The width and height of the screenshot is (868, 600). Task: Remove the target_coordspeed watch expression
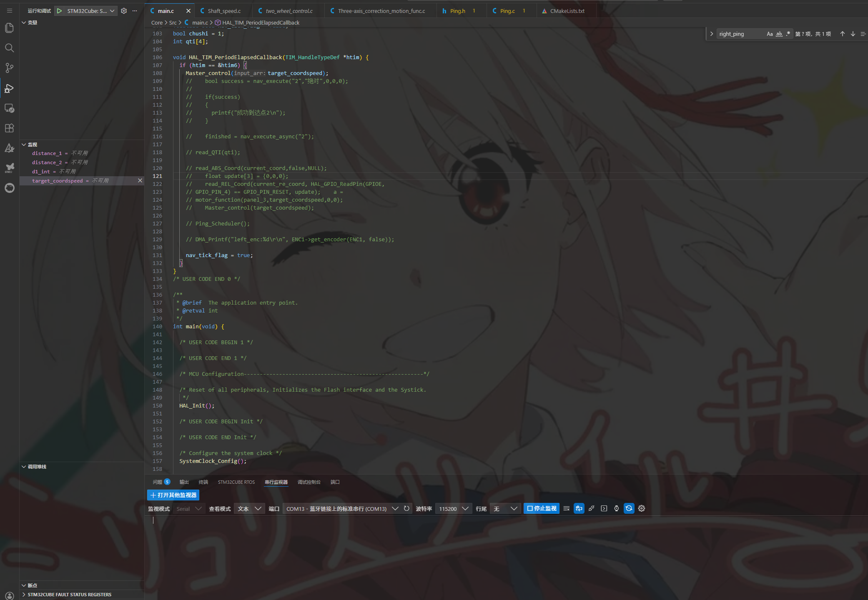pos(140,180)
